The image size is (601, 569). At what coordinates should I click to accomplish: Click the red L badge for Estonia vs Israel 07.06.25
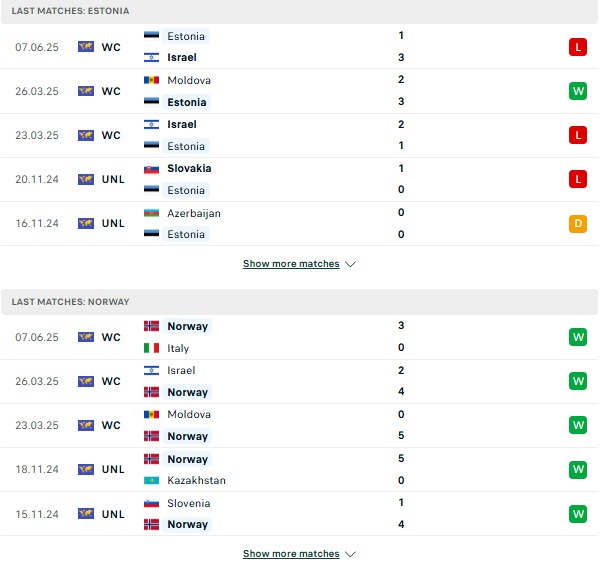pos(578,47)
